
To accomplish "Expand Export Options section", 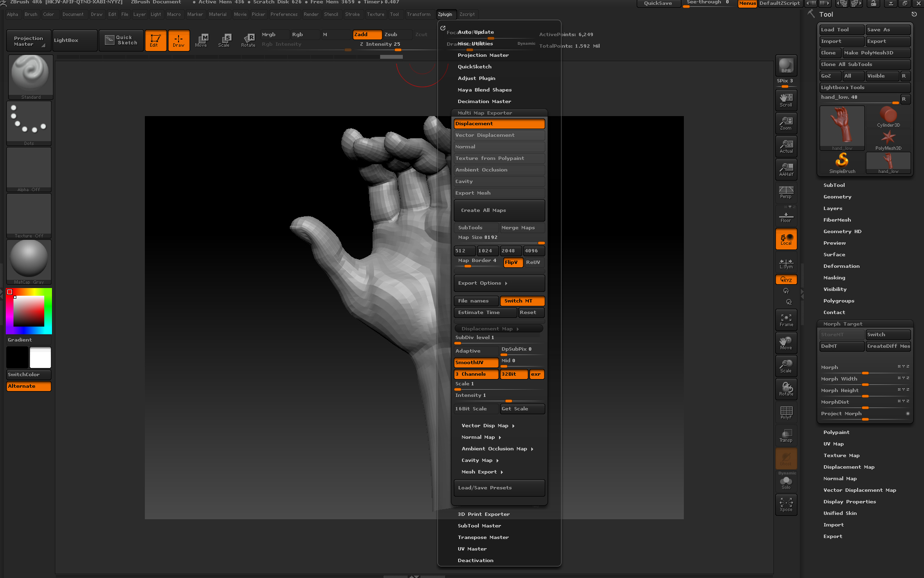I will point(499,283).
